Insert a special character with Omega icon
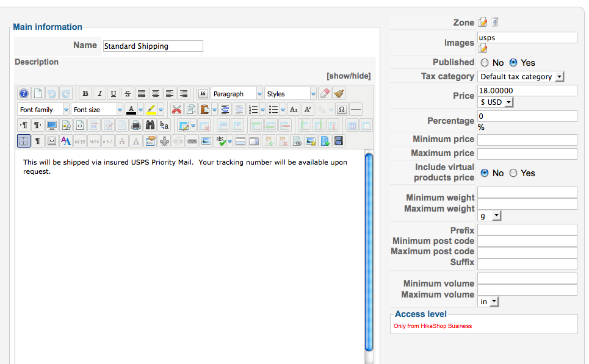 point(341,110)
